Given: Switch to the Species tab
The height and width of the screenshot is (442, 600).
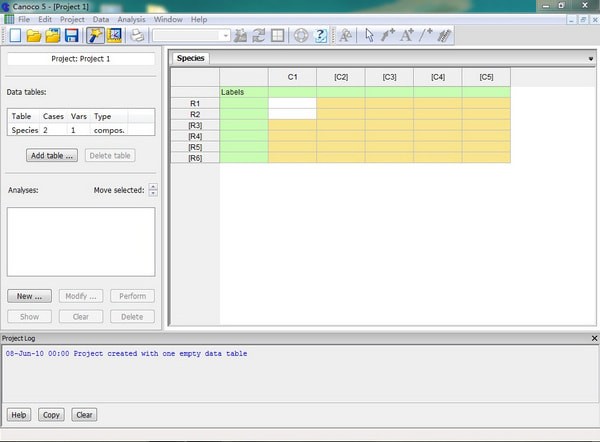Looking at the screenshot, I should pyautogui.click(x=191, y=59).
